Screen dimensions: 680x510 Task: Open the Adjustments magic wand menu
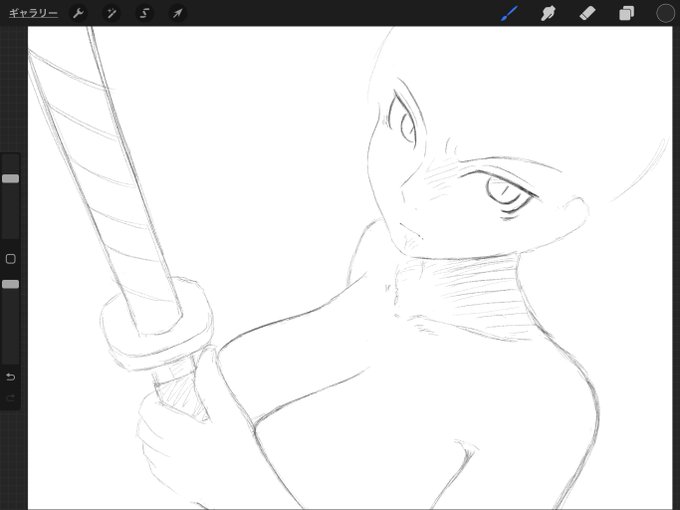111,13
